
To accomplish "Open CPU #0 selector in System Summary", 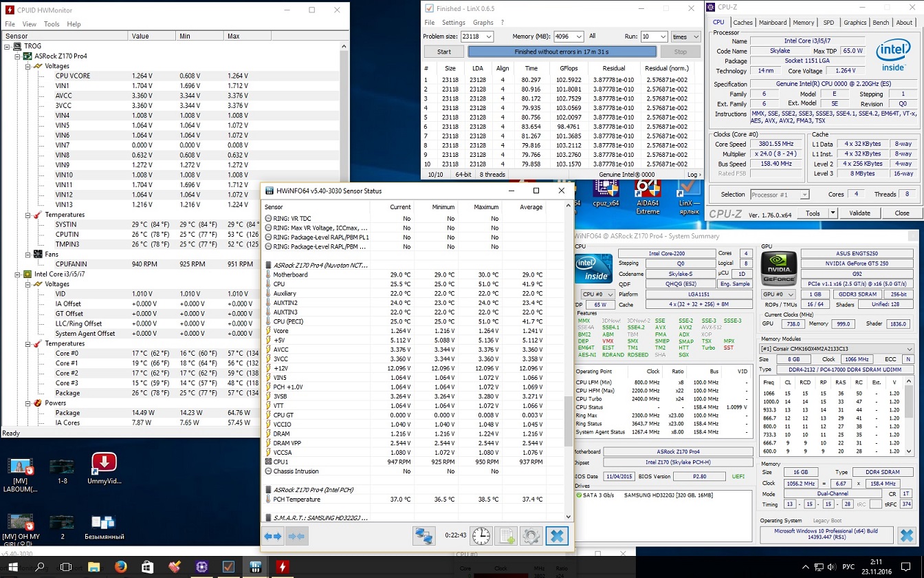I will [x=597, y=294].
